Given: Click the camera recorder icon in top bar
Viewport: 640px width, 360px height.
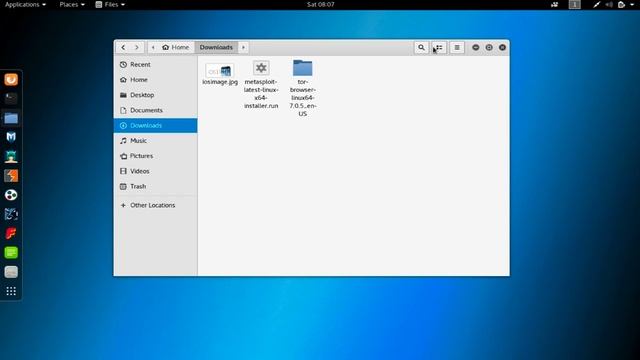Looking at the screenshot, I should coord(555,4).
